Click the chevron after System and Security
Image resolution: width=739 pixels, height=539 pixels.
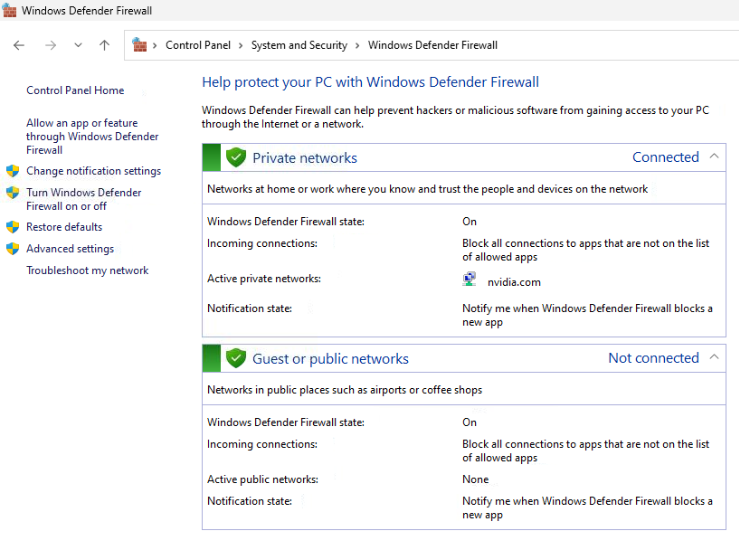click(x=357, y=46)
